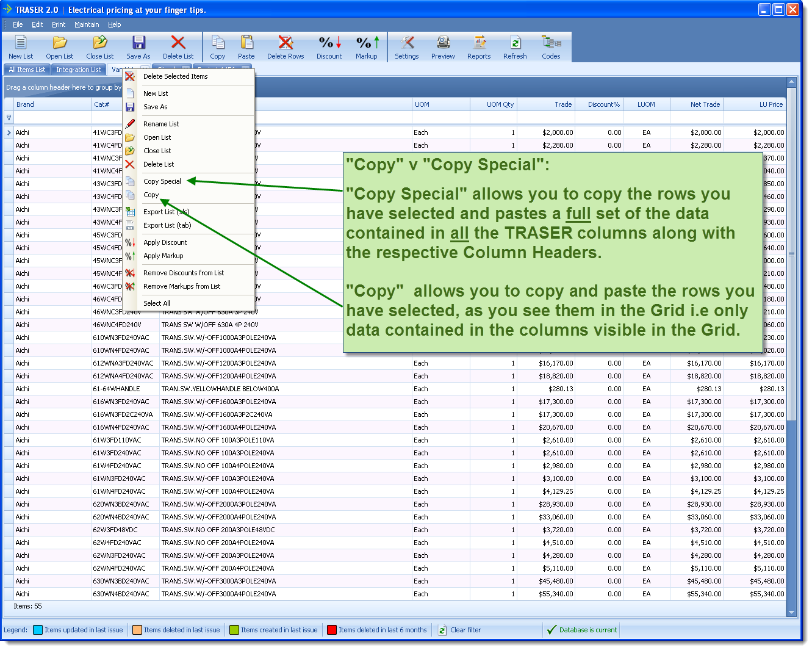812x650 pixels.
Task: Click the blue Items updated legend swatch
Action: [x=38, y=630]
